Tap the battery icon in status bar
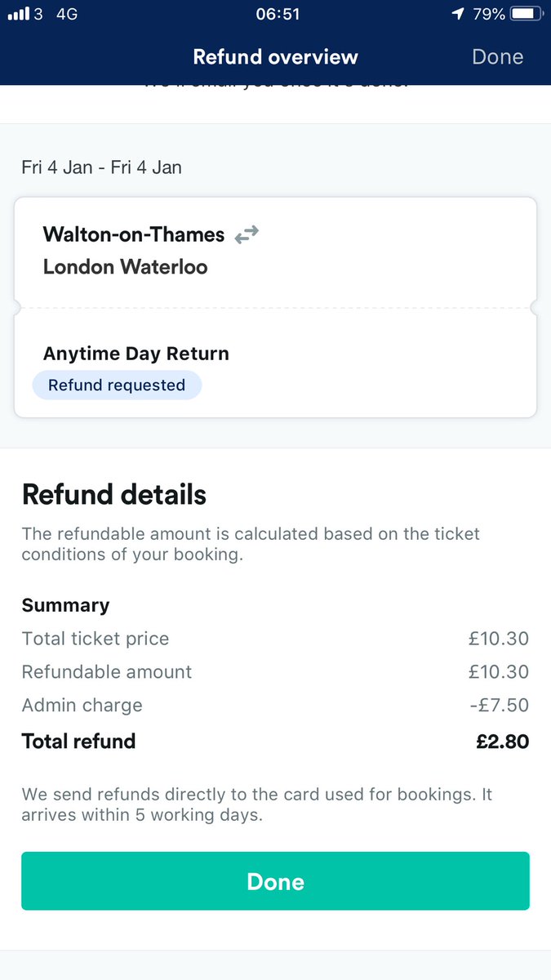The width and height of the screenshot is (551, 980). coord(527,14)
